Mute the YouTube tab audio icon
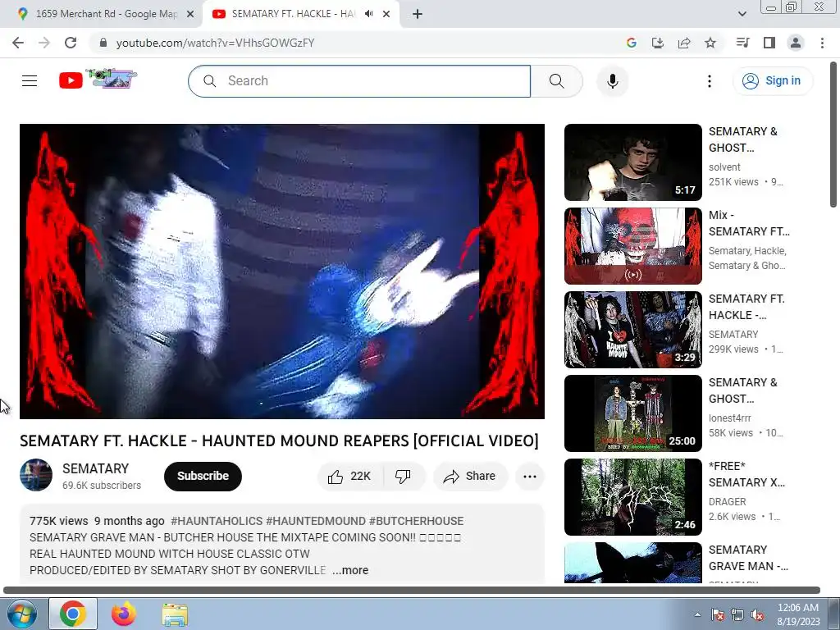The image size is (840, 630). [368, 14]
